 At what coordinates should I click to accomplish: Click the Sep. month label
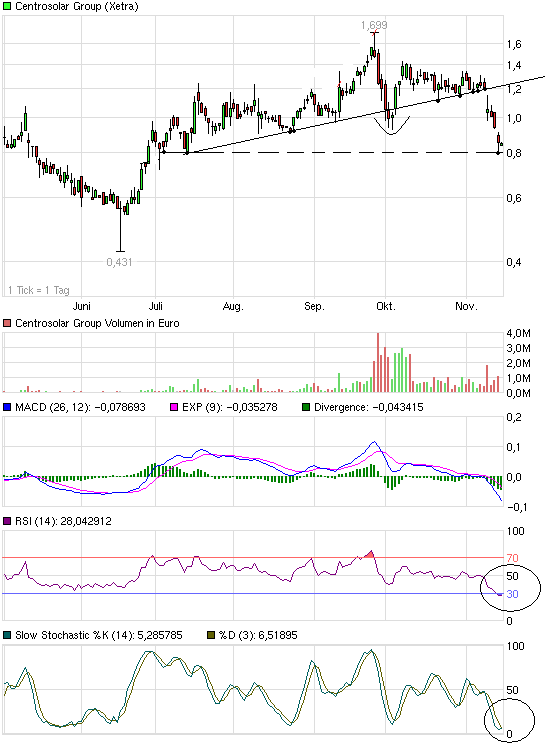pos(314,306)
